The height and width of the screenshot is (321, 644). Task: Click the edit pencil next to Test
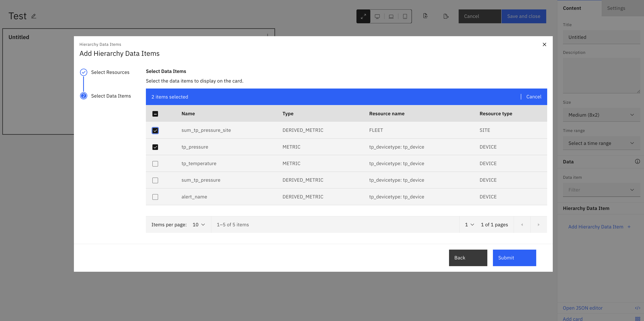point(34,16)
